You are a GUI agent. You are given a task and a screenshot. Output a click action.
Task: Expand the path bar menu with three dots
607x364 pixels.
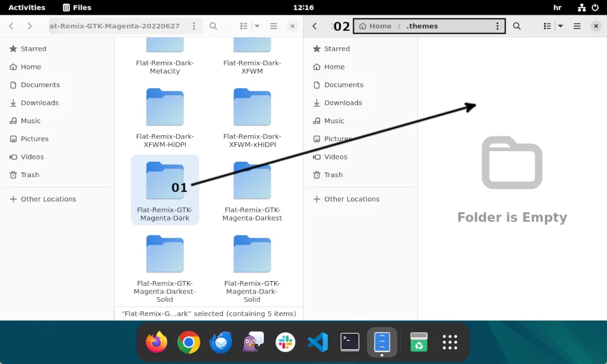pos(193,26)
